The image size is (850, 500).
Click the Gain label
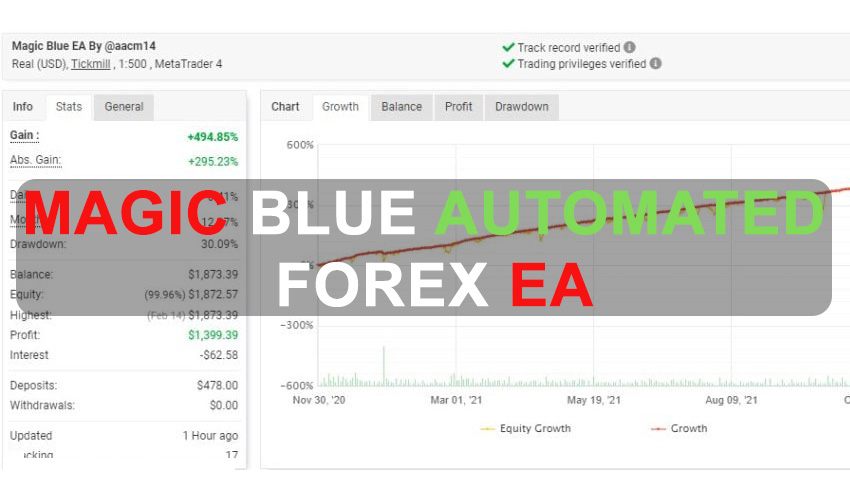point(24,136)
